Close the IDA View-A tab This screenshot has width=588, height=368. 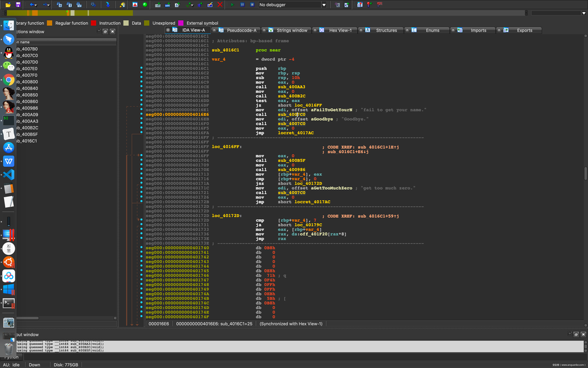point(168,30)
